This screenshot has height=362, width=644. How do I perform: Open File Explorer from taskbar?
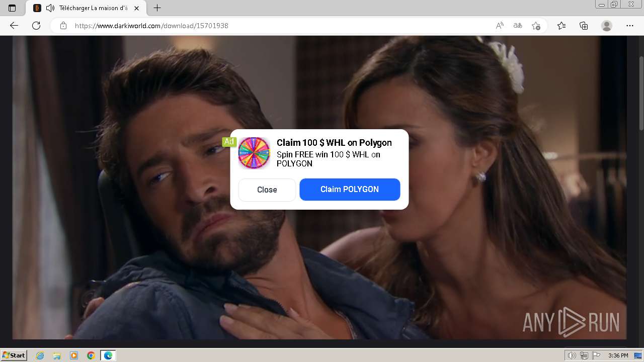57,355
